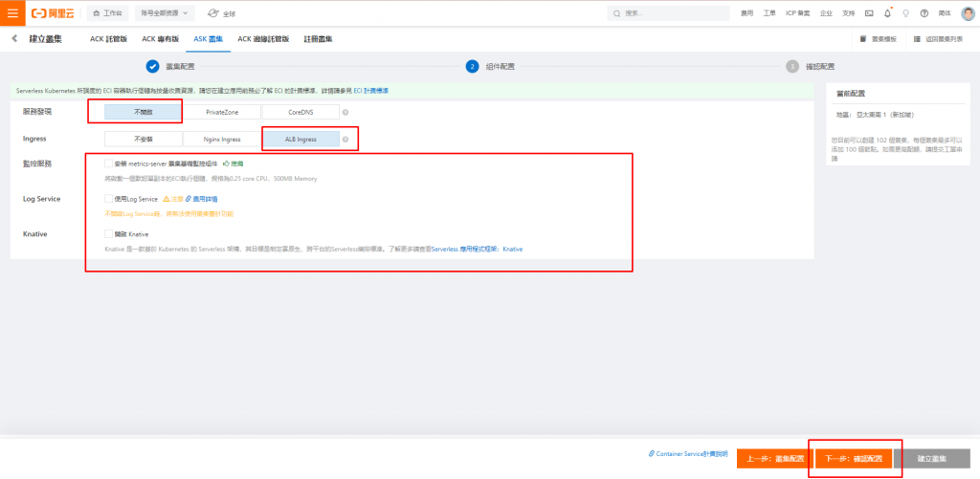Select PrivateZone for service discovery

click(x=222, y=112)
